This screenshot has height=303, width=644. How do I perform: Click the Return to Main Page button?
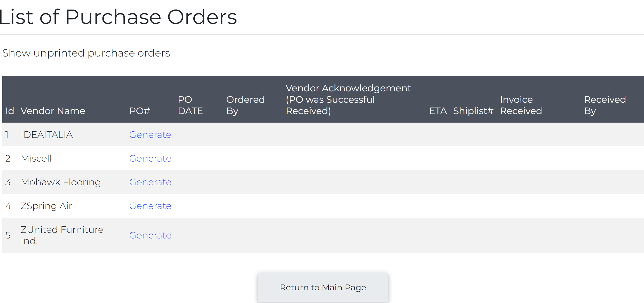(323, 288)
